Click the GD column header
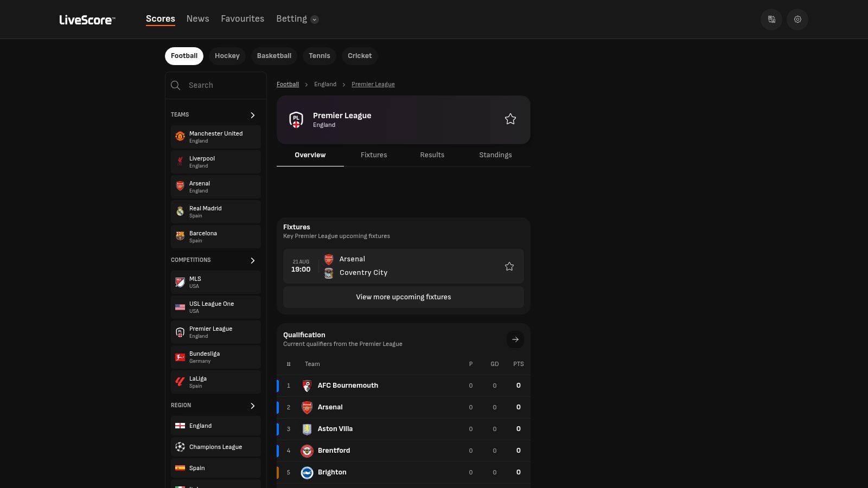Viewport: 868px width, 488px height. [x=495, y=364]
